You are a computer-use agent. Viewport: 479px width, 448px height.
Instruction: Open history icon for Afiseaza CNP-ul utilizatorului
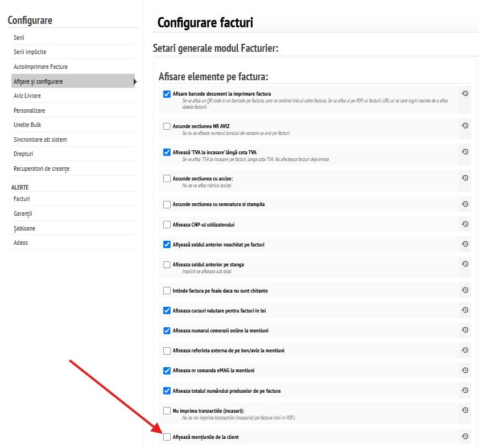[x=465, y=224]
